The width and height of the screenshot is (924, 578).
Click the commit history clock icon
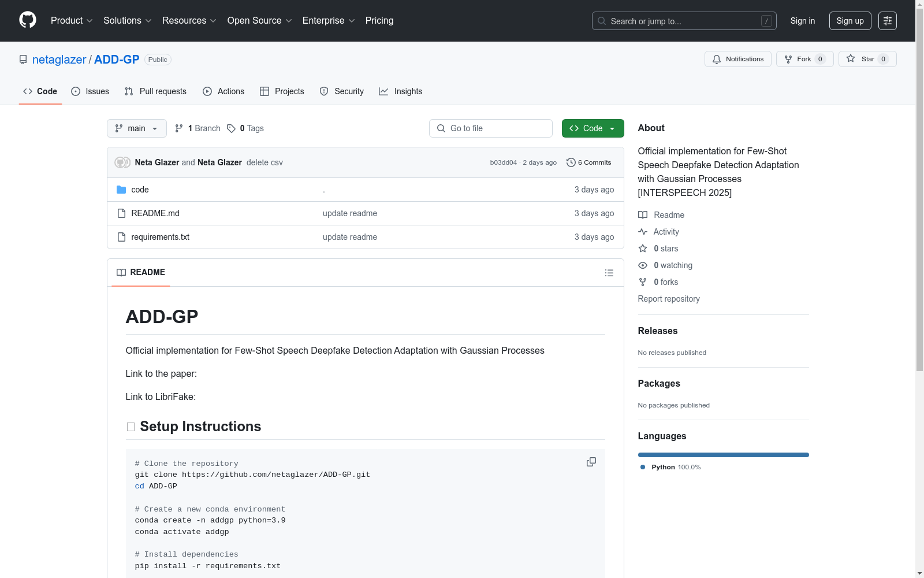571,162
